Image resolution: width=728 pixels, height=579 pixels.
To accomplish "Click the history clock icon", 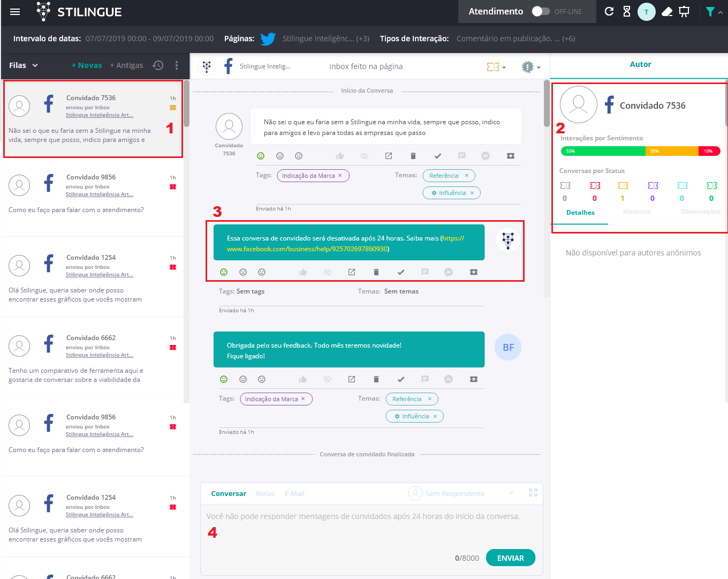I will (x=158, y=65).
